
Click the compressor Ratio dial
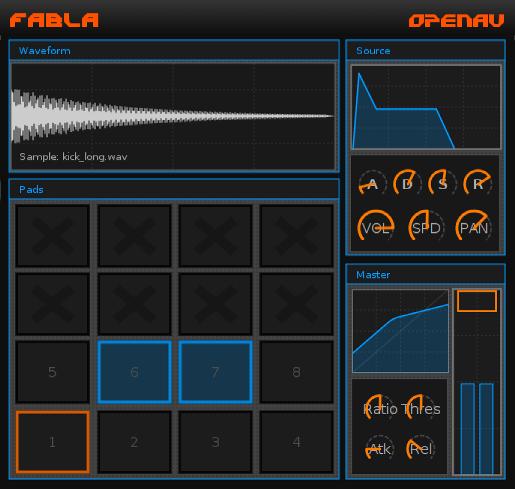coord(380,408)
